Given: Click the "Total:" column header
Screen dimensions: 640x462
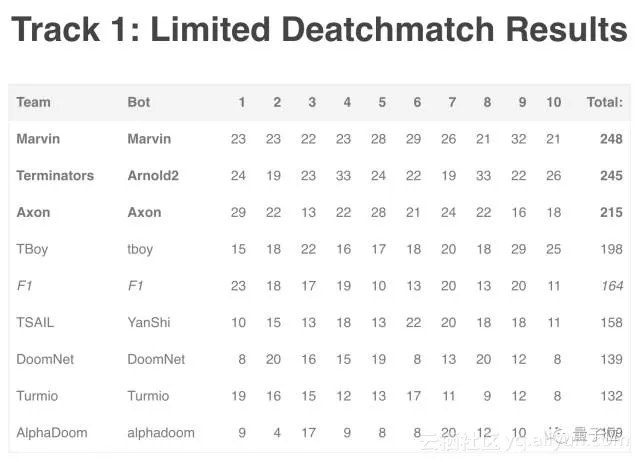Looking at the screenshot, I should click(x=604, y=102).
